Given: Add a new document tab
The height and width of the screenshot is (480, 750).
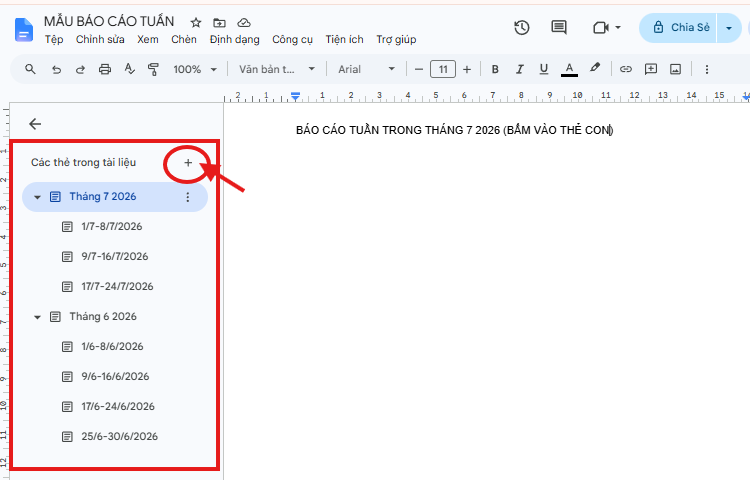Looking at the screenshot, I should (188, 163).
